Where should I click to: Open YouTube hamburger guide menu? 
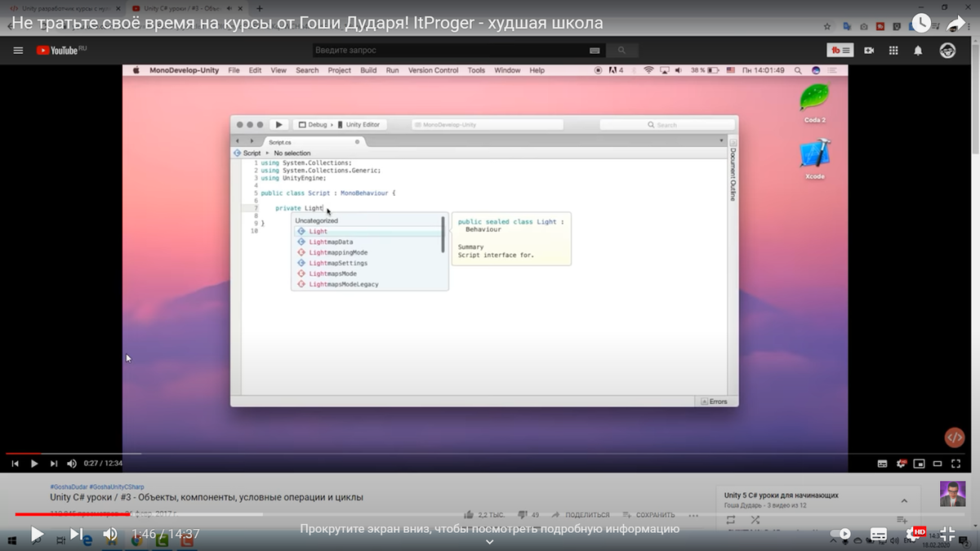18,51
